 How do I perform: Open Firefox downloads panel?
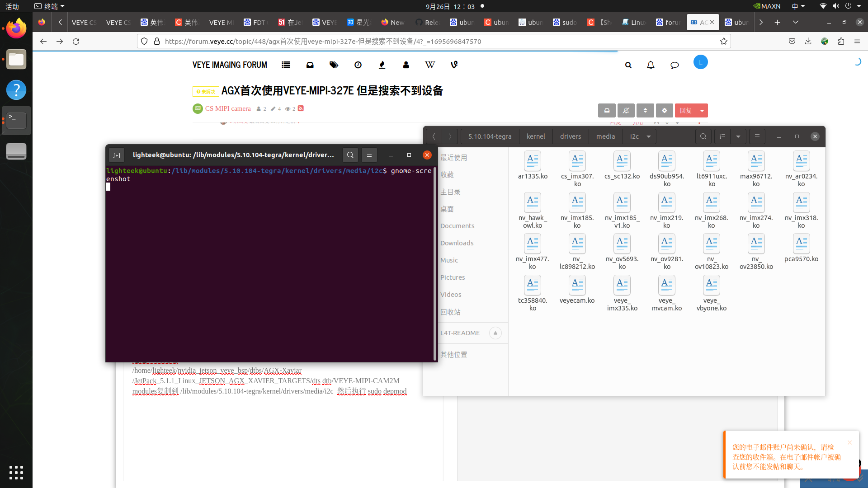(808, 41)
